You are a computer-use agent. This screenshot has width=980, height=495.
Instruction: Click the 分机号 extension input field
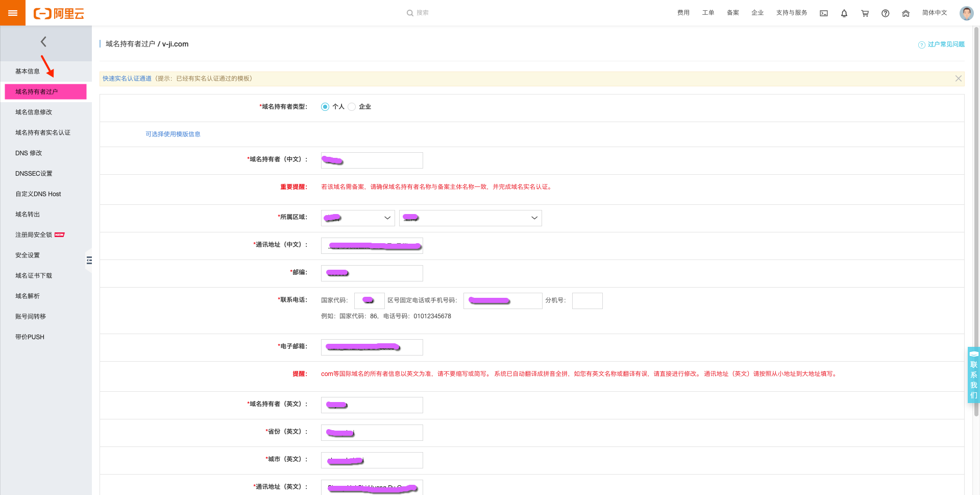(x=587, y=301)
